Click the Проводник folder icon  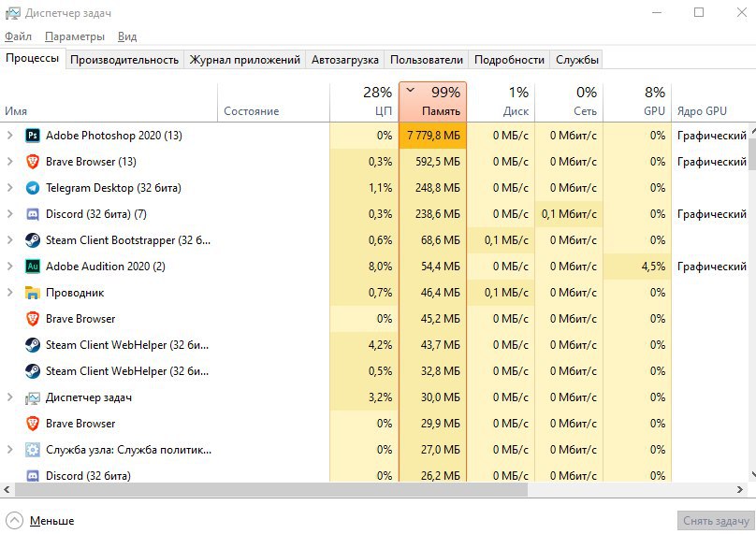pyautogui.click(x=33, y=293)
